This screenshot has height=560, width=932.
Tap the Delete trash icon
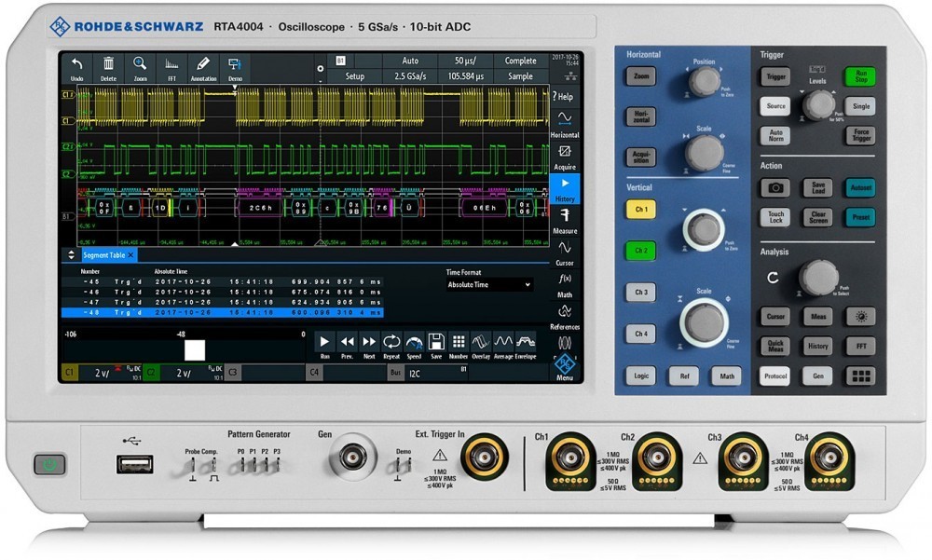point(108,69)
